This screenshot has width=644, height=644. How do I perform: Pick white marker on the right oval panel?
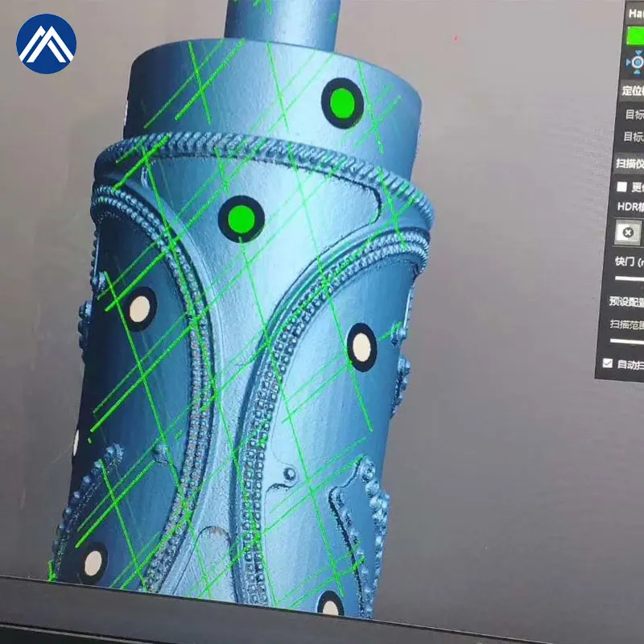click(361, 347)
